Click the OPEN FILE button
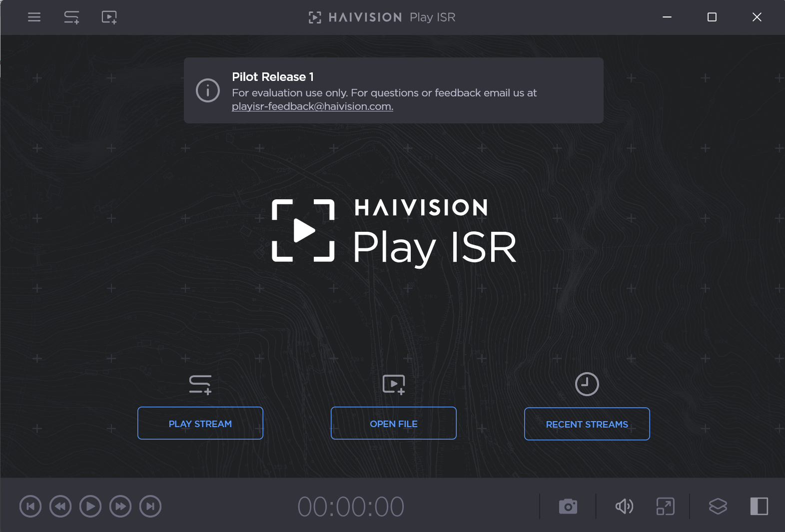The image size is (785, 532). (394, 423)
